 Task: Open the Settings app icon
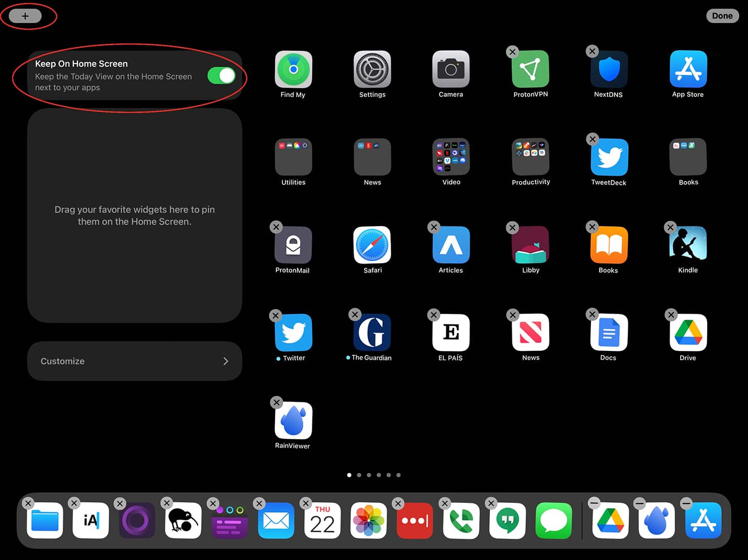click(x=372, y=70)
